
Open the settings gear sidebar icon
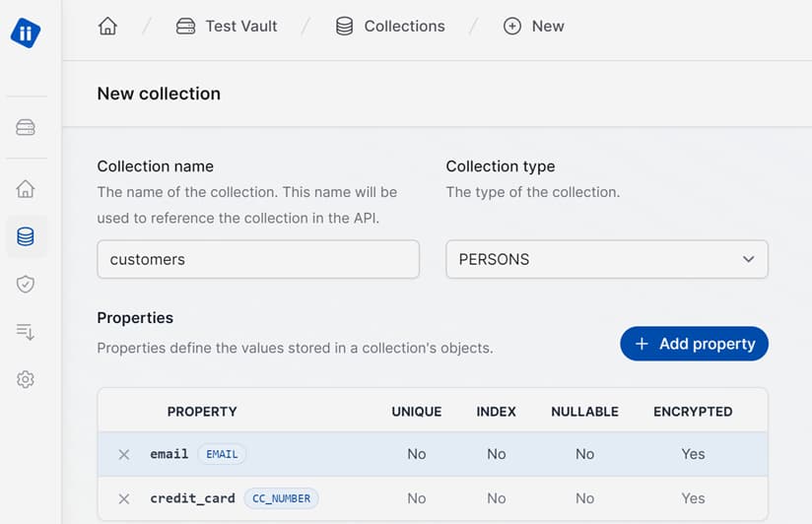(26, 379)
